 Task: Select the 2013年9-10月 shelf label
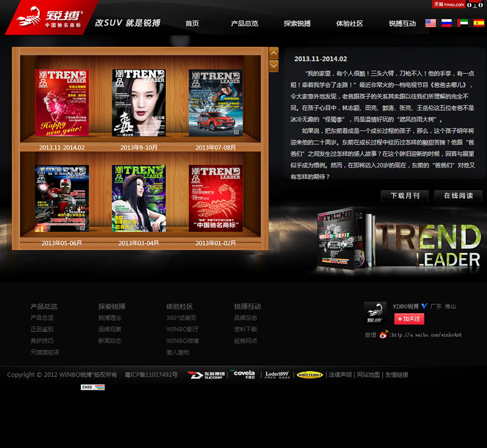139,147
